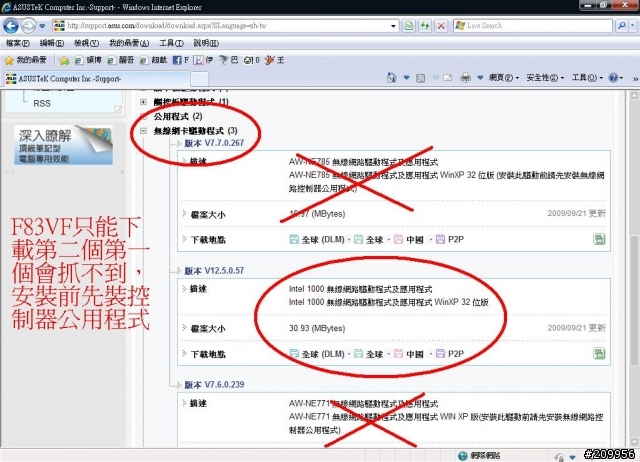This screenshot has height=462, width=640.
Task: Click the Live Search input box
Action: [x=533, y=26]
